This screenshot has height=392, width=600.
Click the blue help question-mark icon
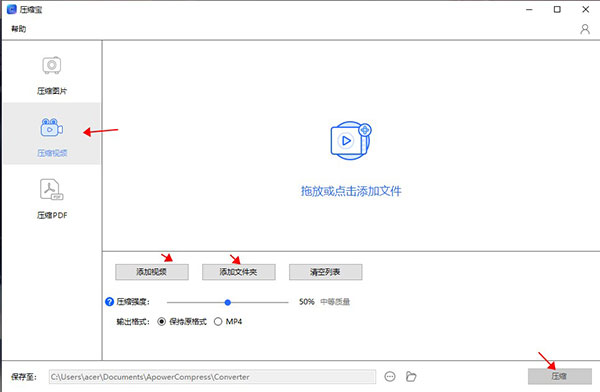pos(109,302)
